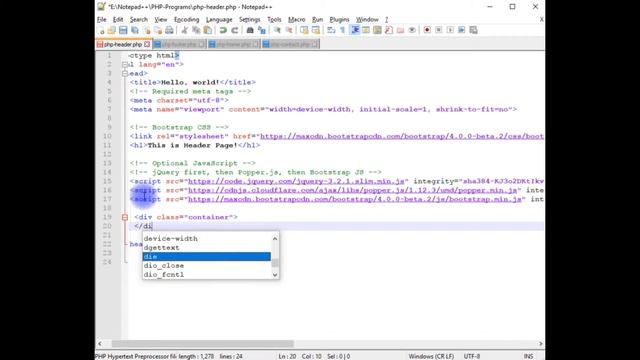Open the View menu

[x=161, y=20]
